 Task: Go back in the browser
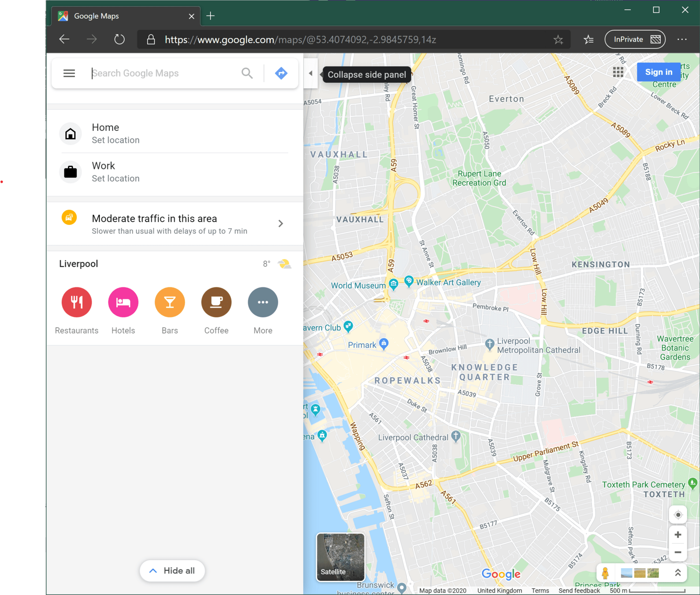64,39
